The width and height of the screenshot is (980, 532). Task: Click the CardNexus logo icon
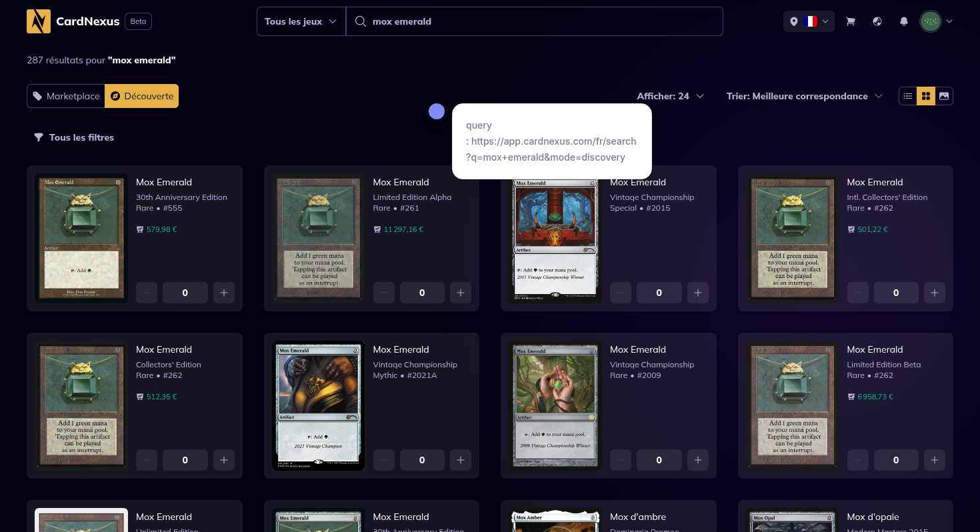point(39,21)
